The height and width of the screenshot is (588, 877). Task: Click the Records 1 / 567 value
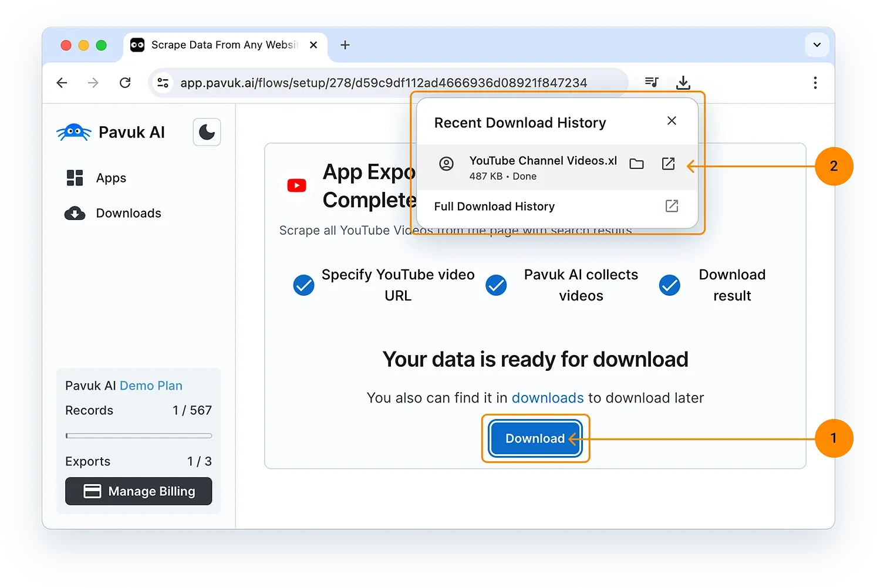tap(192, 410)
